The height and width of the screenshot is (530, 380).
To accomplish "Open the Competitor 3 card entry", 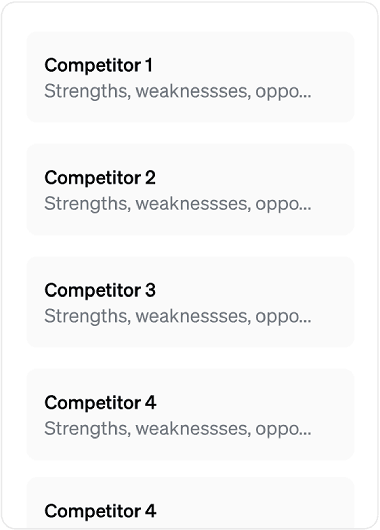I will (x=190, y=302).
